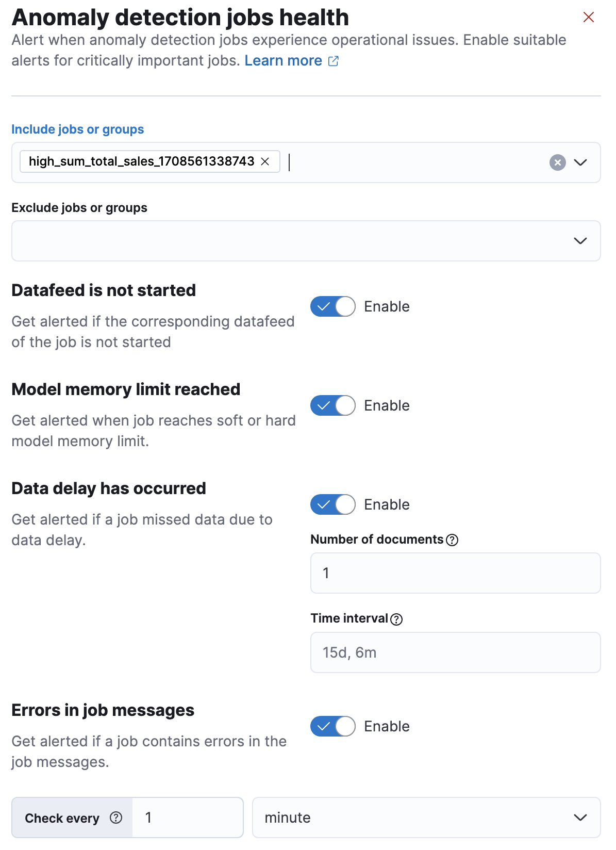This screenshot has height=850, width=616.
Task: Open the Number of documents help tooltip
Action: 452,540
